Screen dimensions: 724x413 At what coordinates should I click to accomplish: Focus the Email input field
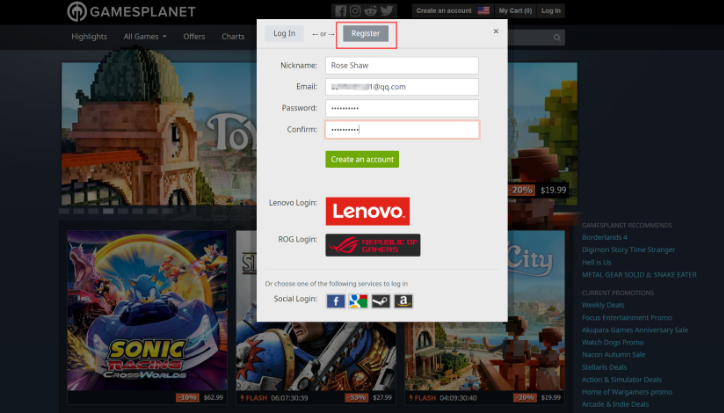click(x=402, y=87)
